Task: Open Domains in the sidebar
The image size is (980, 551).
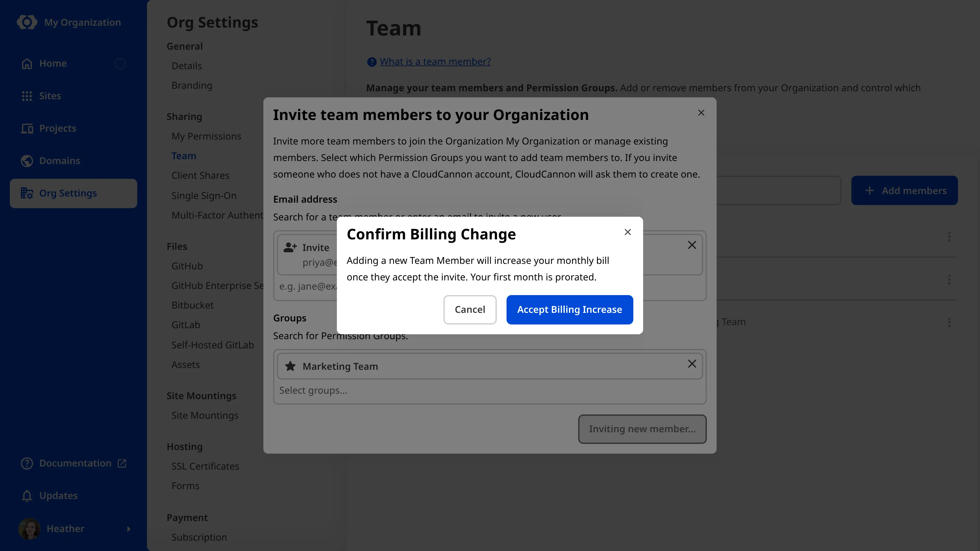Action: coord(73,161)
